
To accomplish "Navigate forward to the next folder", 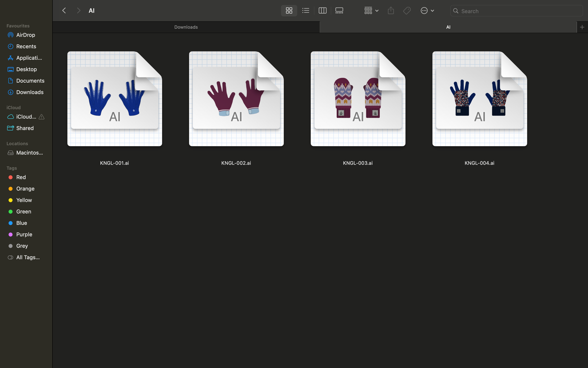I will point(78,10).
